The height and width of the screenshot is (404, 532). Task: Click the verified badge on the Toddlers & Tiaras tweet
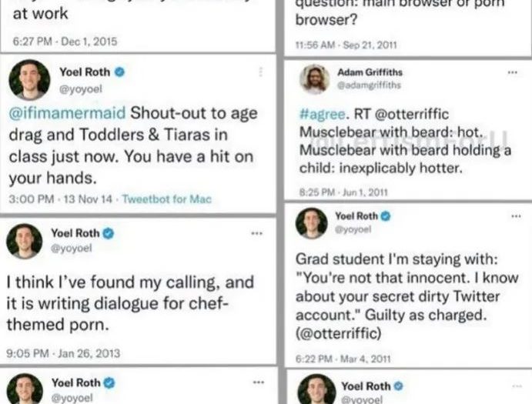pyautogui.click(x=119, y=72)
